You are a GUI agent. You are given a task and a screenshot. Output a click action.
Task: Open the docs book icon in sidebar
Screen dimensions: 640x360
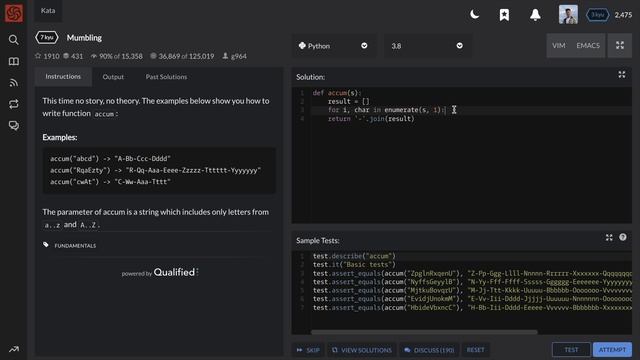click(x=14, y=62)
